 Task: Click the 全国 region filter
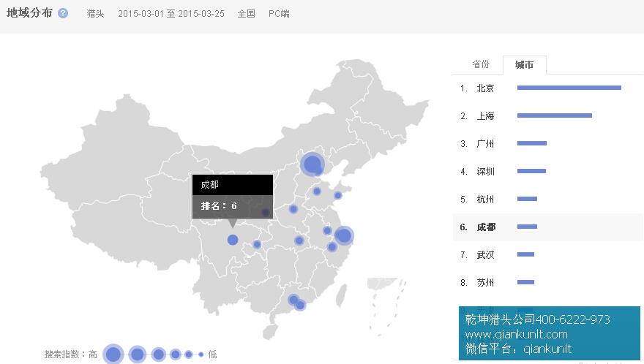(246, 13)
